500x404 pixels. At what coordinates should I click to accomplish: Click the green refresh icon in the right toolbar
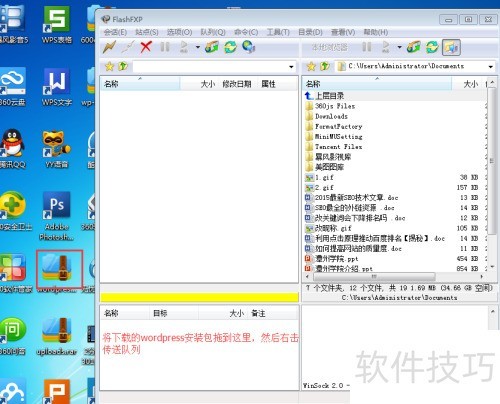pos(432,47)
